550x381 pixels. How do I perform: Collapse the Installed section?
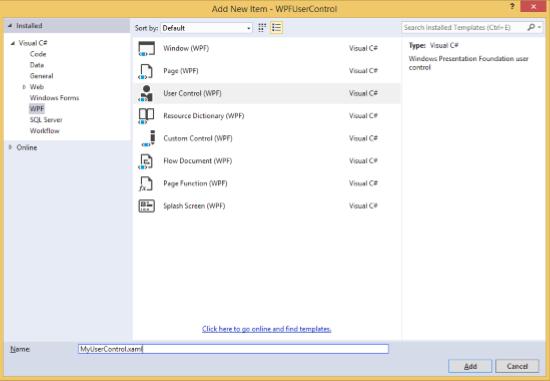(10, 26)
